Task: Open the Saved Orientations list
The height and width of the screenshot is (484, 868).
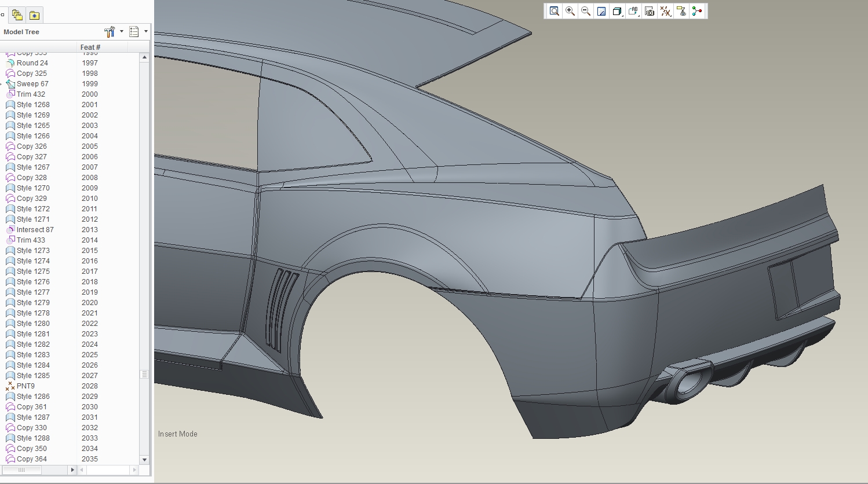Action: (634, 11)
